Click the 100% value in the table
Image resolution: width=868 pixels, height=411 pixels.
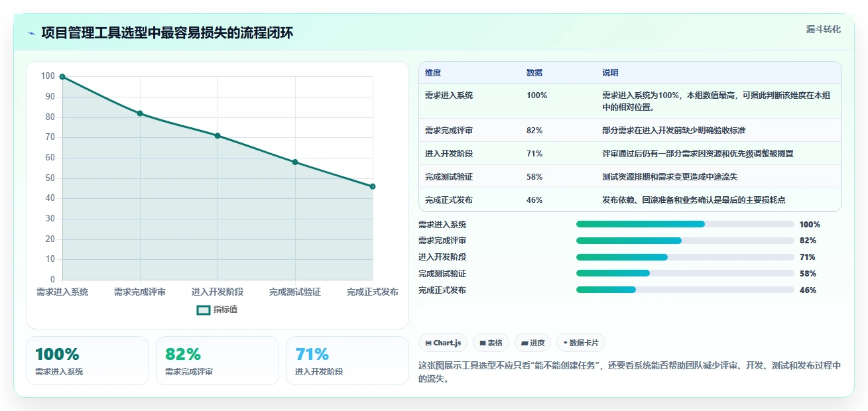[x=537, y=95]
